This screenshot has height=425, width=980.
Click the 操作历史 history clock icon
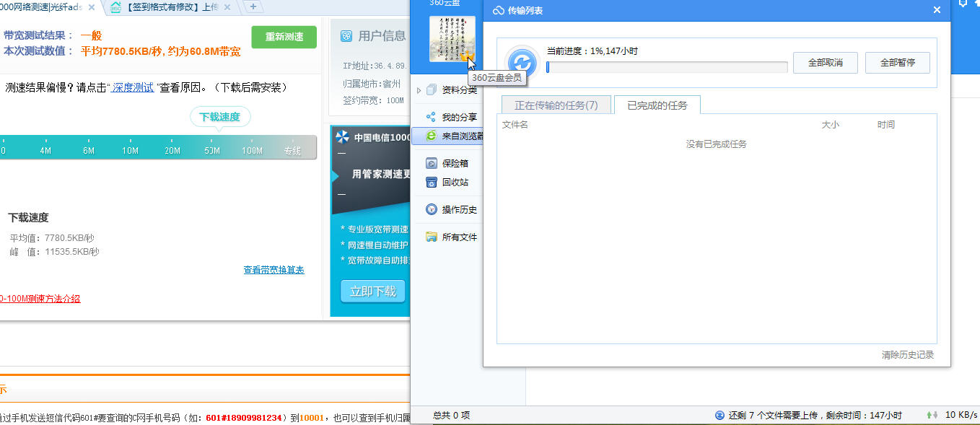tap(431, 209)
